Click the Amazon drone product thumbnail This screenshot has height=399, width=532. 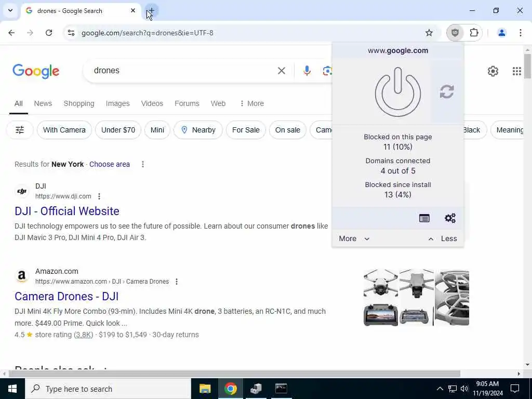pos(416,298)
